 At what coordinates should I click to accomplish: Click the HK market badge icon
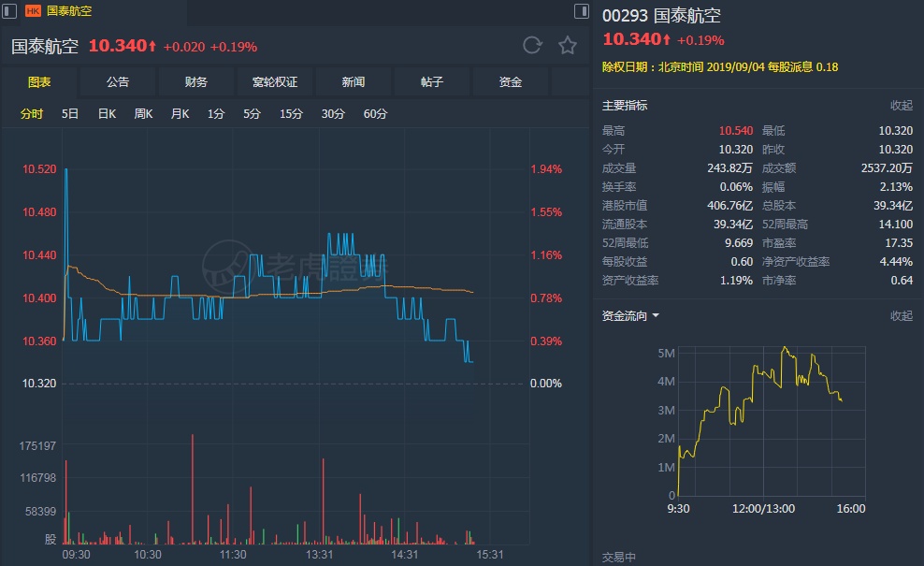33,10
